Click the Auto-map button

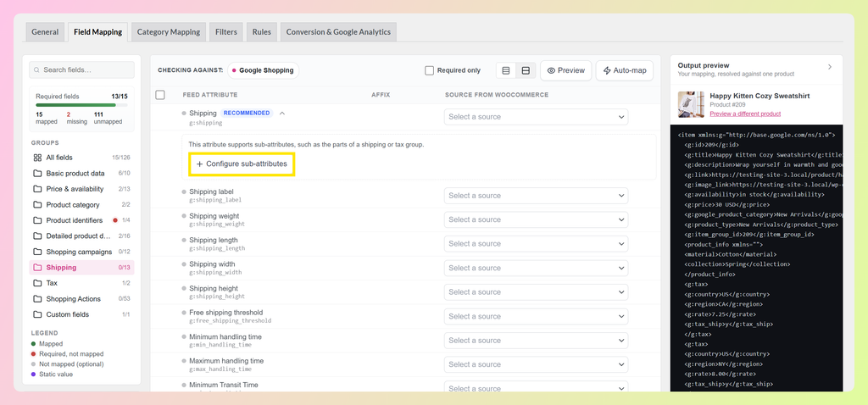625,71
